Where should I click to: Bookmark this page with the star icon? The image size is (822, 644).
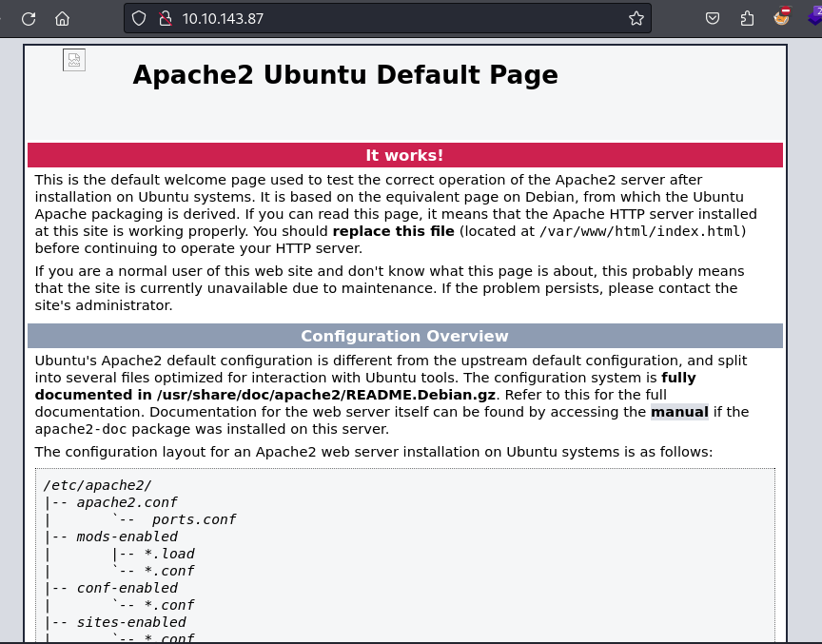[636, 18]
